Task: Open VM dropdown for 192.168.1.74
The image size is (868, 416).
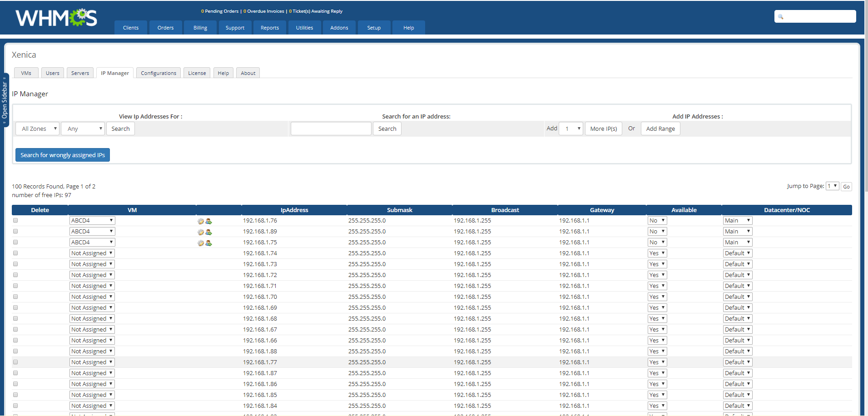Action: [x=92, y=253]
